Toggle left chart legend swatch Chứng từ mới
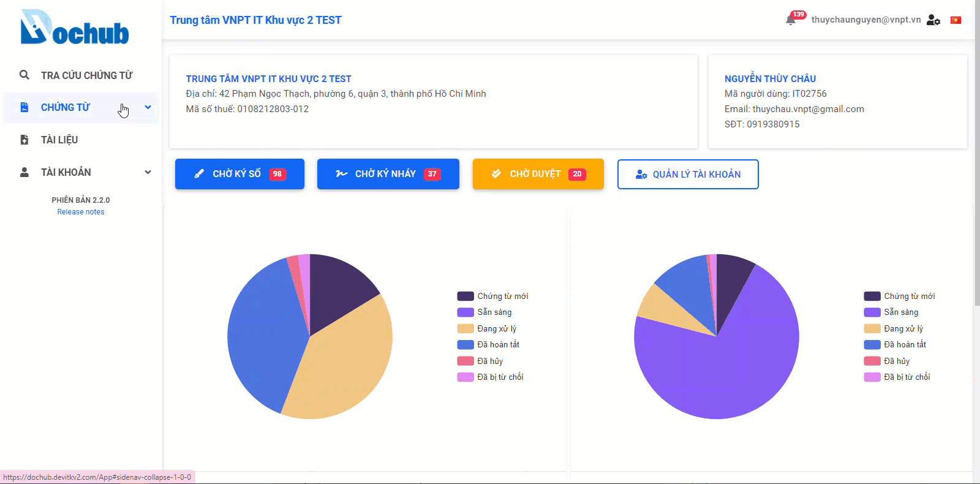This screenshot has width=980, height=484. pos(466,296)
